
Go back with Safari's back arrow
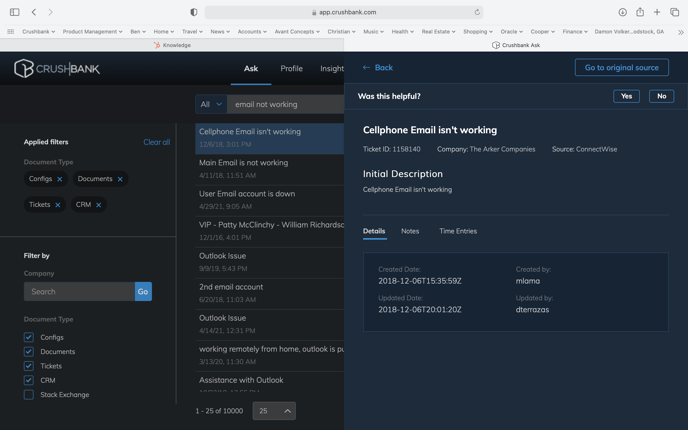pos(34,12)
